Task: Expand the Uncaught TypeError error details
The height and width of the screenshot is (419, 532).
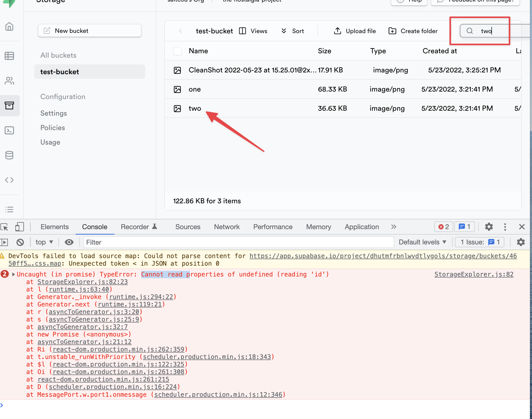Action: coord(13,274)
